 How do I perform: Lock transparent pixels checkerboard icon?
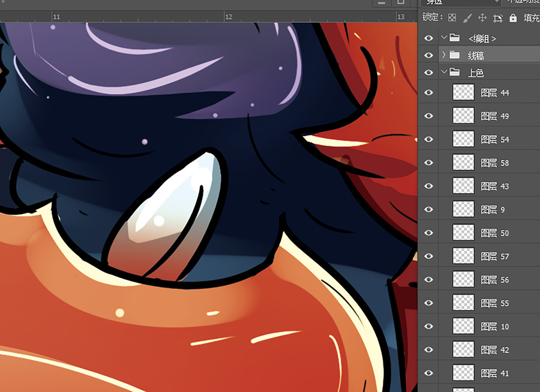point(452,17)
